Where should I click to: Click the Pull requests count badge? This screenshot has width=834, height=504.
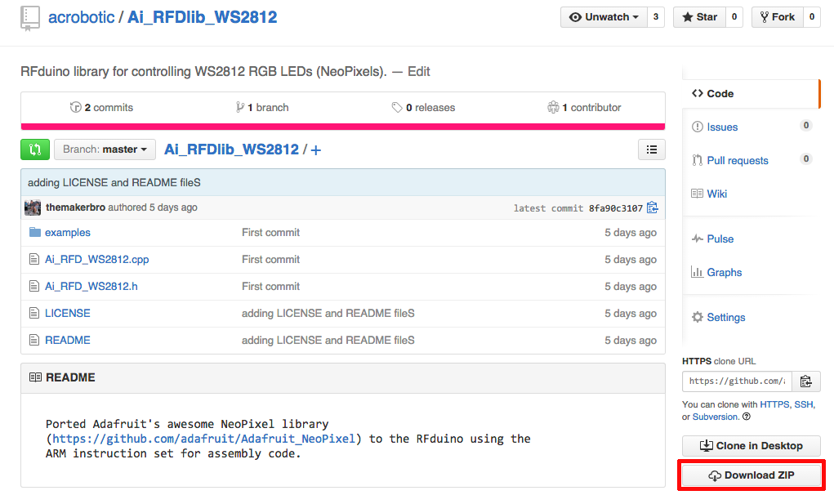click(x=805, y=159)
